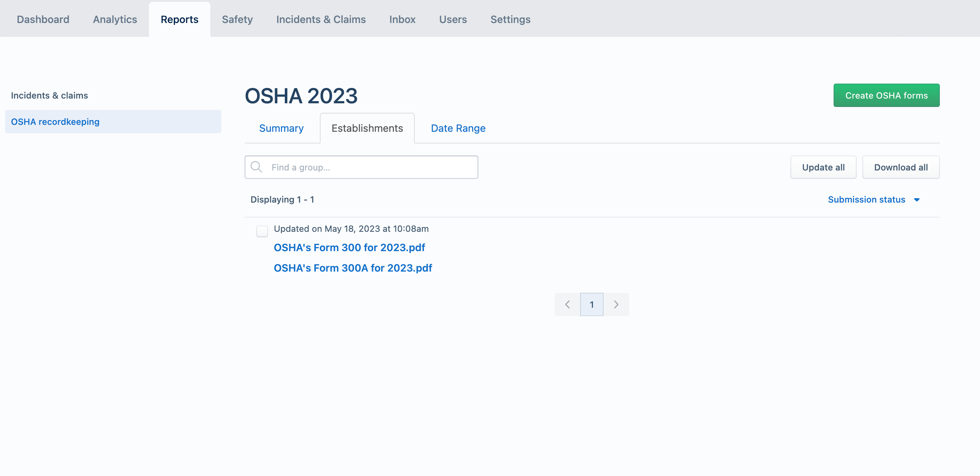Click the Update all button
The image size is (980, 476).
click(823, 167)
